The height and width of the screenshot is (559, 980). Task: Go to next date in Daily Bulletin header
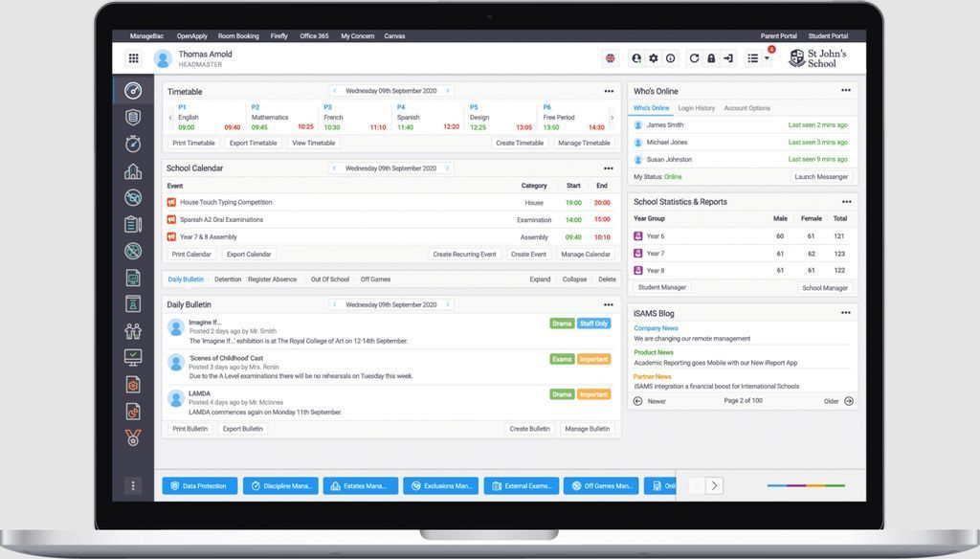(448, 304)
